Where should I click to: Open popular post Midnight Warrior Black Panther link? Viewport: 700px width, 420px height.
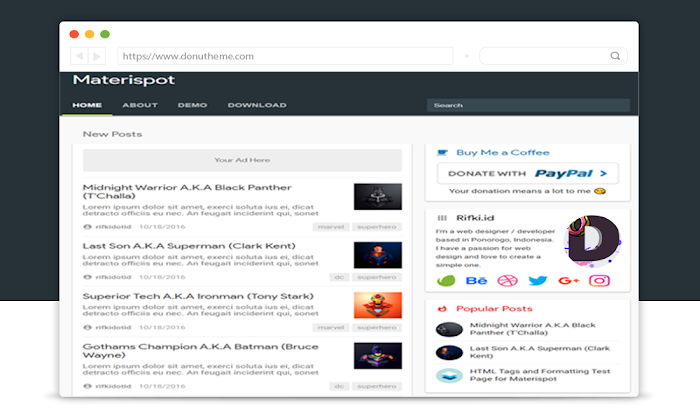click(x=533, y=329)
